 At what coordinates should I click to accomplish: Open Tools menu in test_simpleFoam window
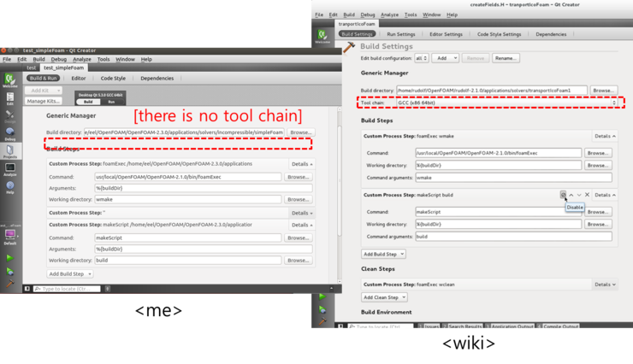tap(104, 59)
